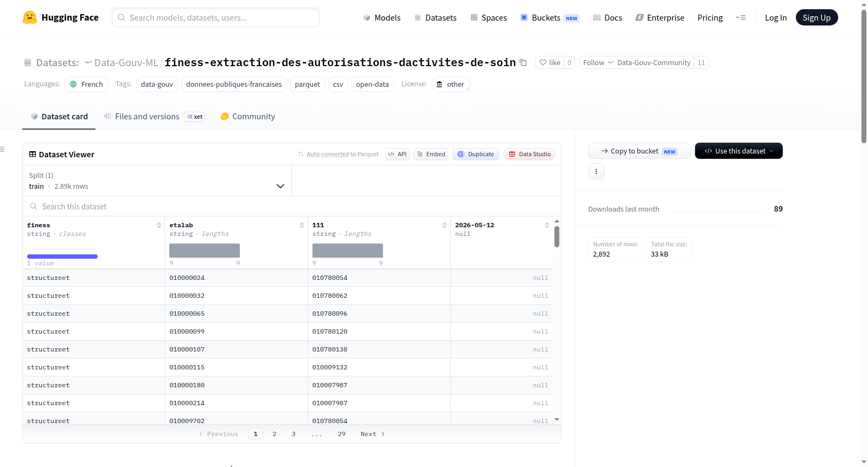
Task: Sort the etalab column
Action: click(302, 225)
